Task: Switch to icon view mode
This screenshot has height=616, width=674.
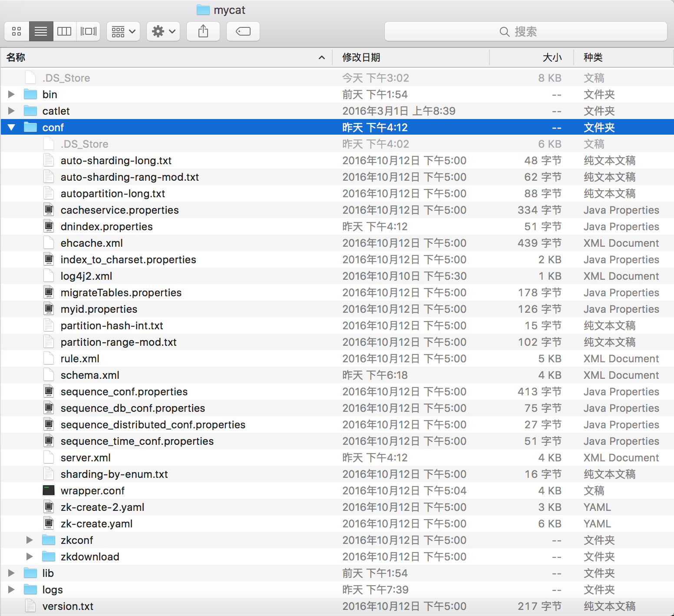Action: [17, 31]
